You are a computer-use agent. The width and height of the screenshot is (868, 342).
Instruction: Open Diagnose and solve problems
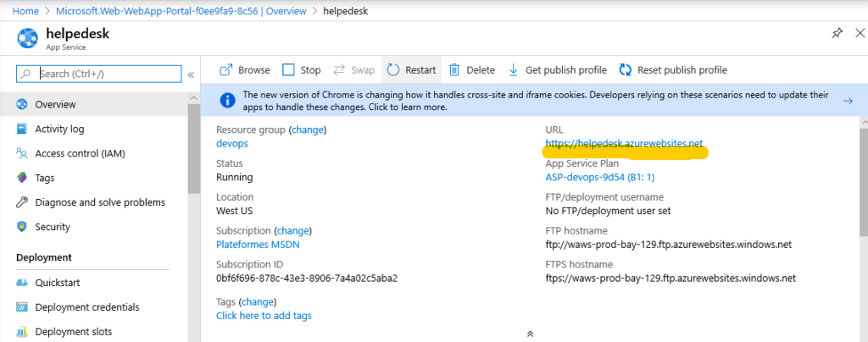coord(94,202)
